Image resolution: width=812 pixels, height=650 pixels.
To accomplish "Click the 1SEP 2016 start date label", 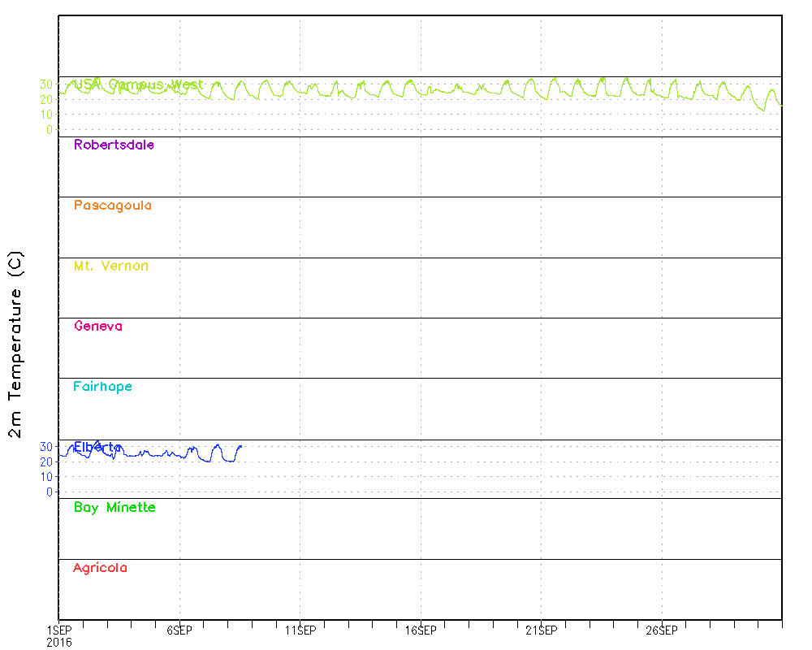I will pos(58,635).
